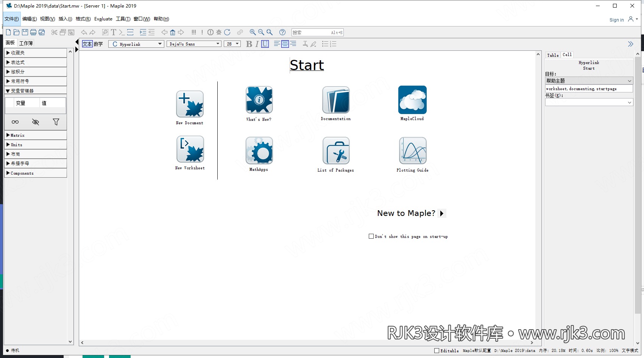The width and height of the screenshot is (644, 358).
Task: Open a file using the folder icon
Action: (17, 32)
